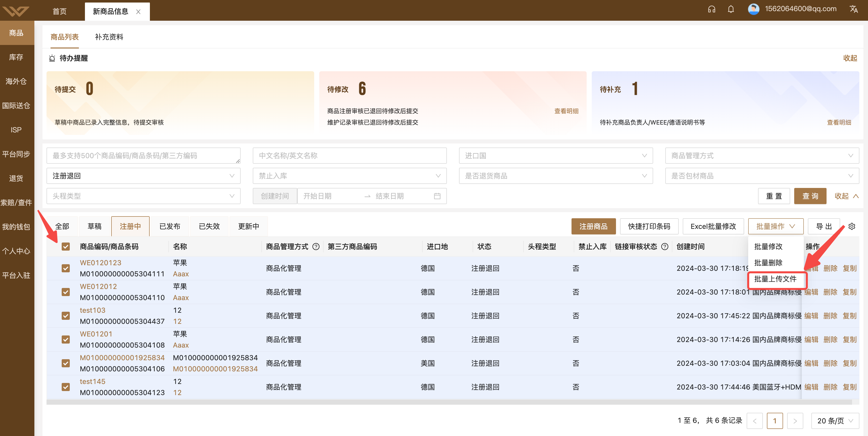868x436 pixels.
Task: Click the language translate icon
Action: (x=854, y=9)
